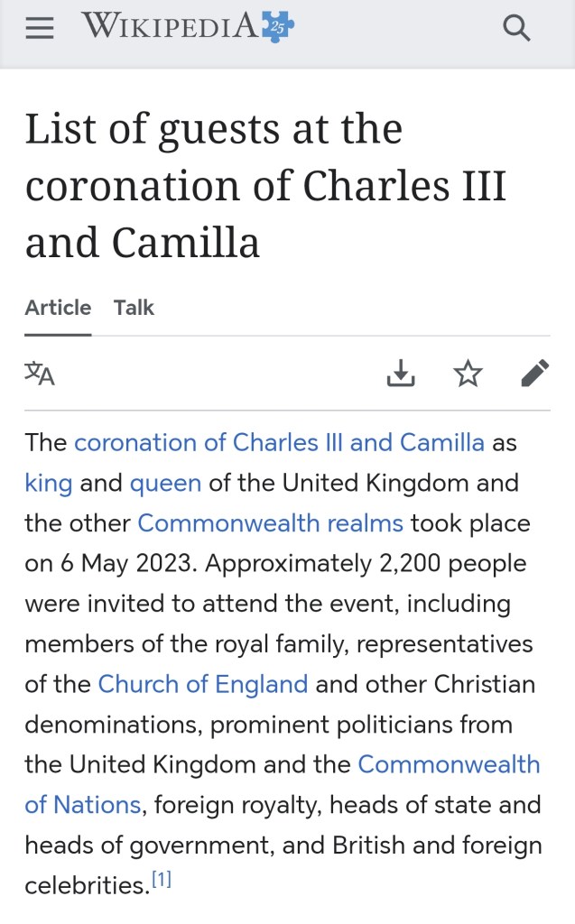Click the "6 May 2023" date text

tap(128, 563)
